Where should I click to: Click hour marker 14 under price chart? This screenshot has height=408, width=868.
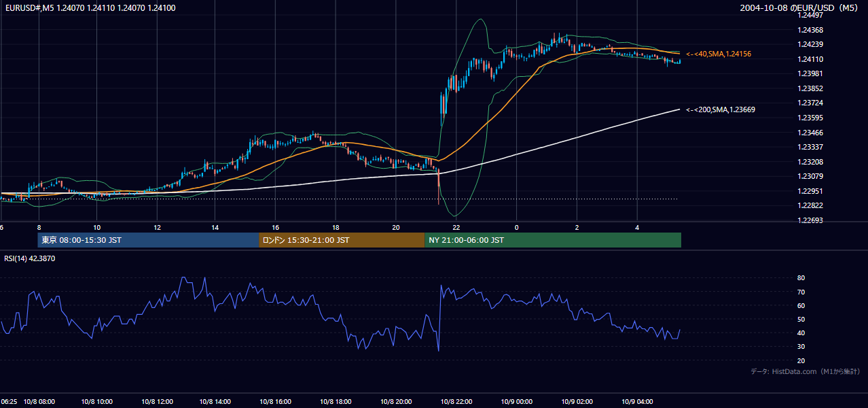pos(215,227)
